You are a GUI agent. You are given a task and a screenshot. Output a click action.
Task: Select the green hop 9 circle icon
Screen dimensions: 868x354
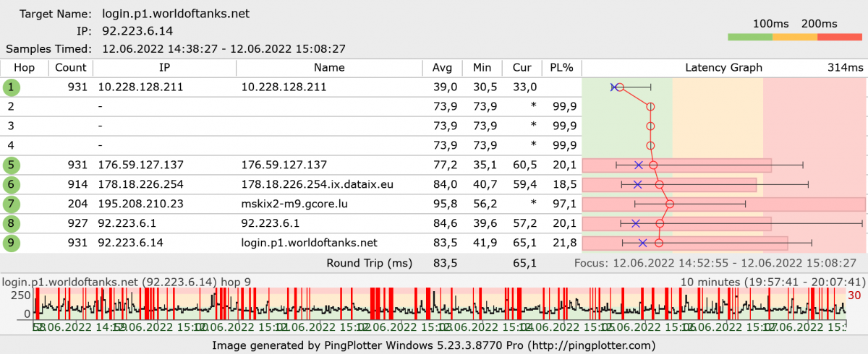point(12,243)
